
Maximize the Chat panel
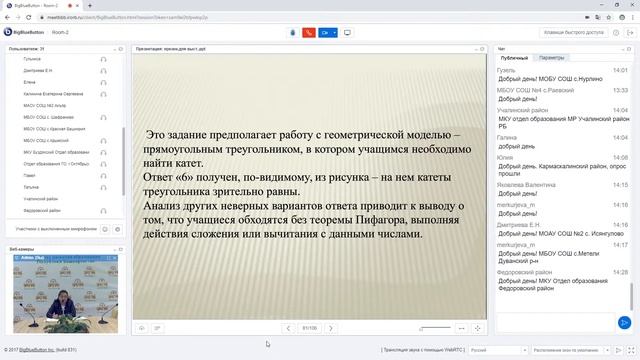tap(629, 49)
